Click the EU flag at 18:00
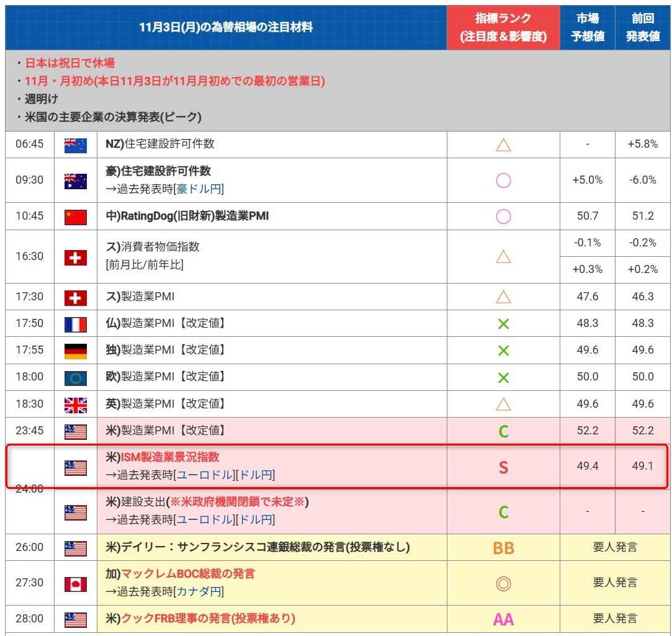The height and width of the screenshot is (636, 672). pos(76,377)
